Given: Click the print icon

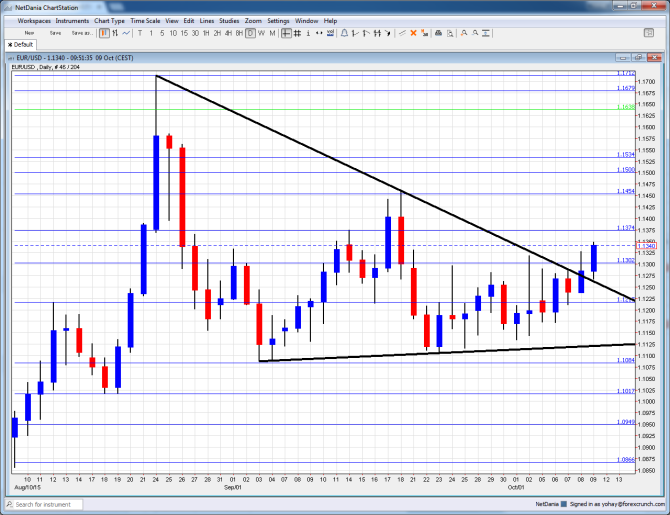Looking at the screenshot, I should point(438,33).
